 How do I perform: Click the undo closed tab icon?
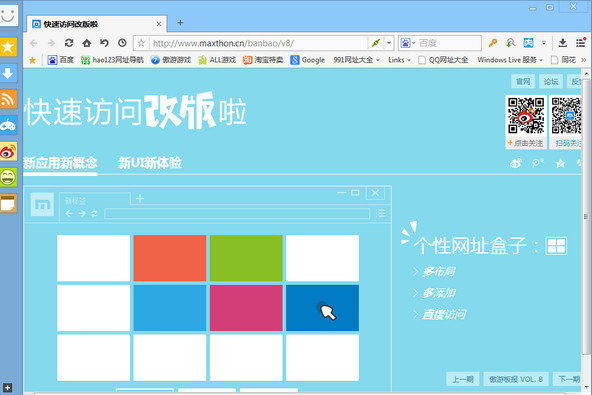tap(104, 43)
